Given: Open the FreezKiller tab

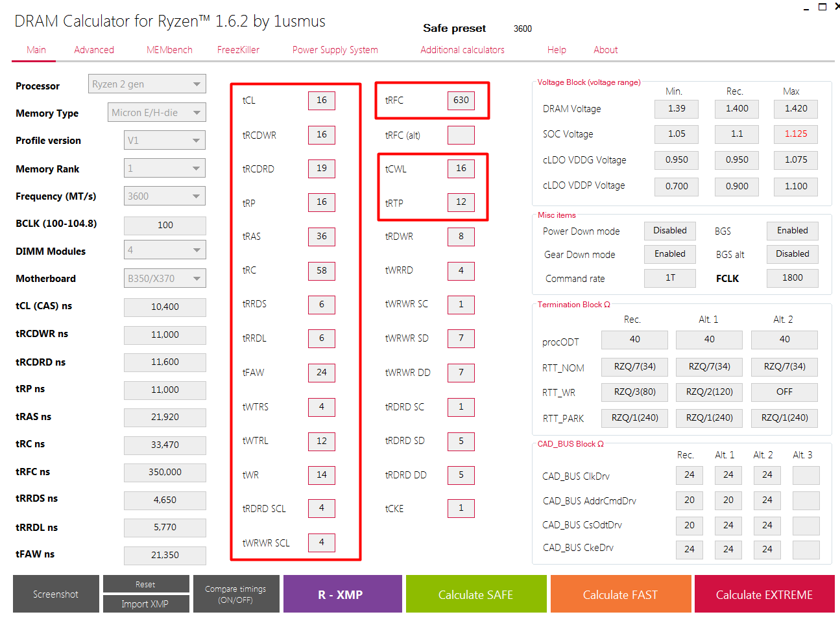Looking at the screenshot, I should (238, 50).
